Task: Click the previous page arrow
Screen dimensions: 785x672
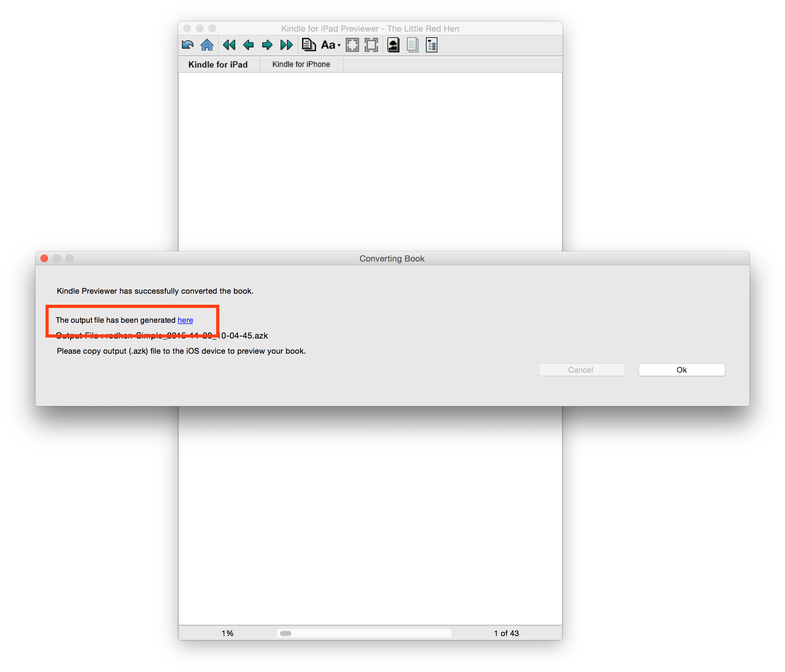Action: (x=248, y=45)
